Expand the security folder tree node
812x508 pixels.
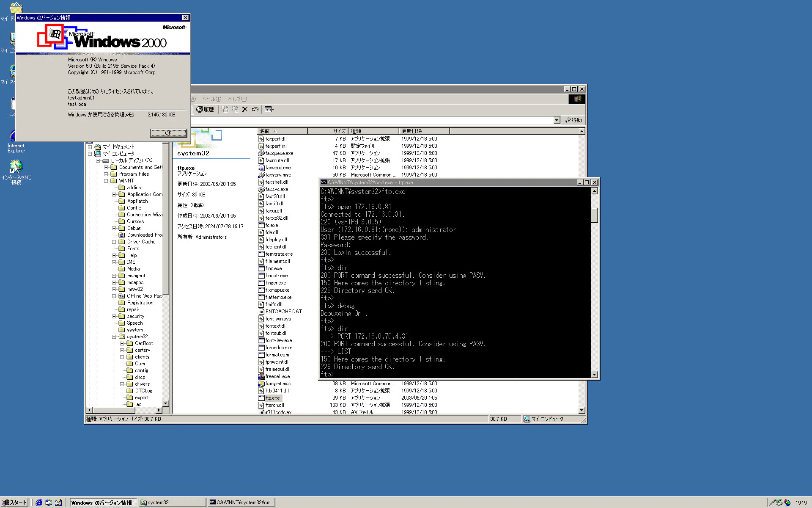(x=114, y=316)
